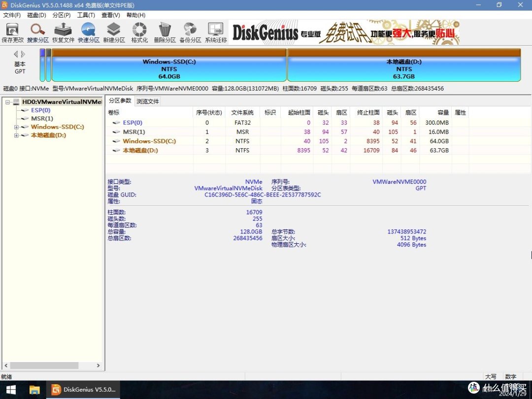Screen dimensions: 532x399
Task: Switch to Browse Files (浏览文件) tab
Action: (x=148, y=101)
